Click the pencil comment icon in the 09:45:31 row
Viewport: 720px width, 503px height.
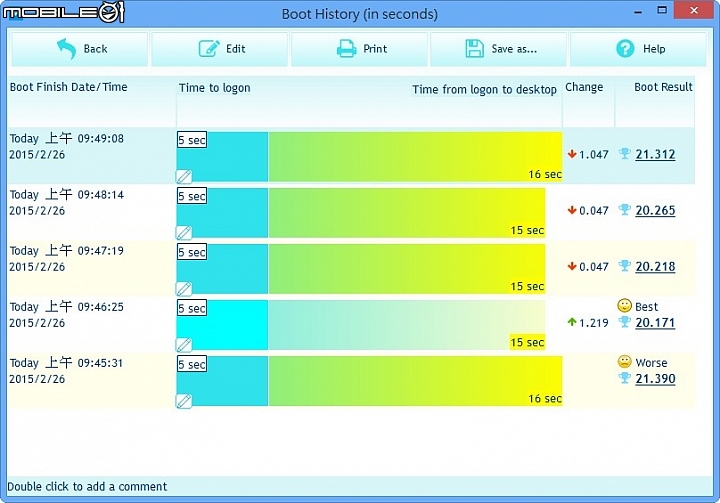click(184, 401)
